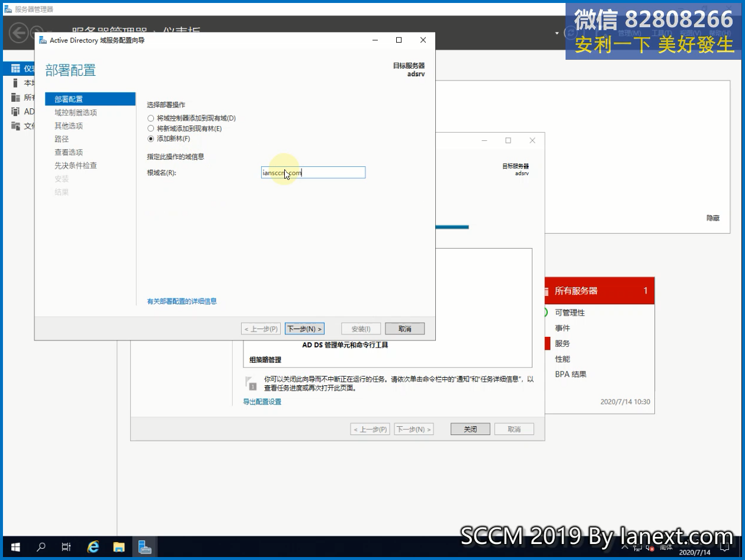Click 下一步(N) in the background wizard
The height and width of the screenshot is (560, 745).
413,429
